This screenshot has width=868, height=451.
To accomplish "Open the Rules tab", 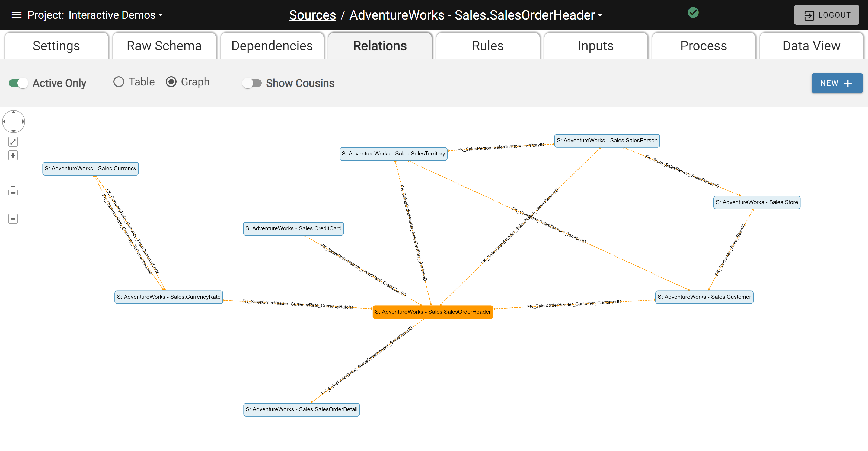I will 488,46.
